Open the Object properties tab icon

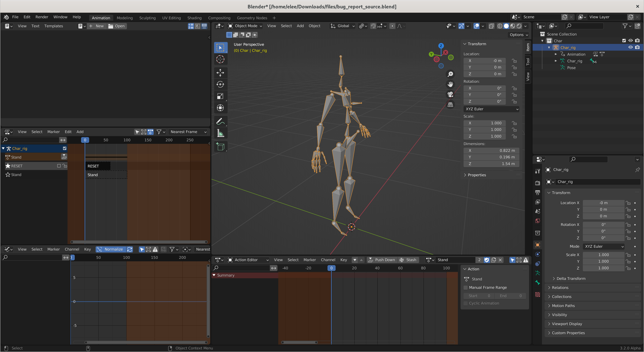coord(537,245)
